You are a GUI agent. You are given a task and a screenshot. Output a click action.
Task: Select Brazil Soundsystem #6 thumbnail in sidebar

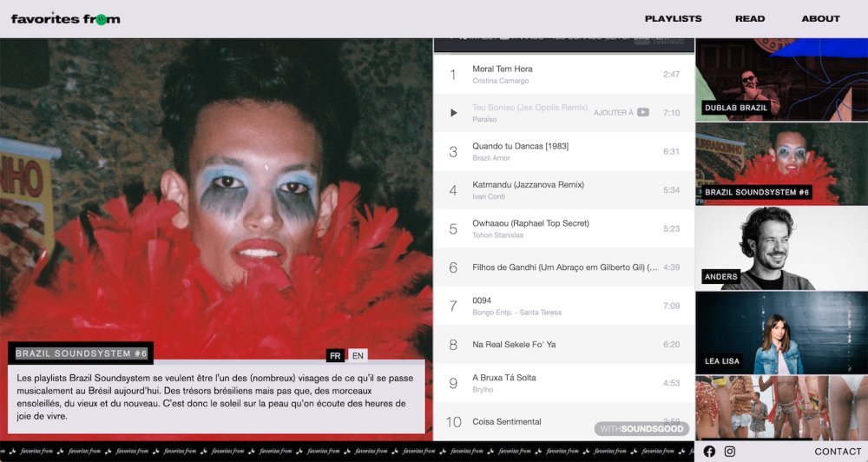[781, 164]
